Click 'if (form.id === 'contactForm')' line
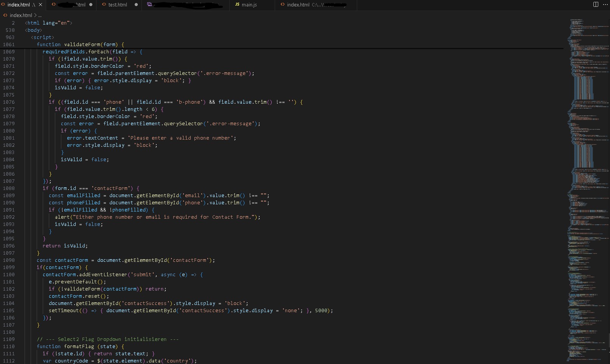This screenshot has height=364, width=610. pyautogui.click(x=91, y=188)
